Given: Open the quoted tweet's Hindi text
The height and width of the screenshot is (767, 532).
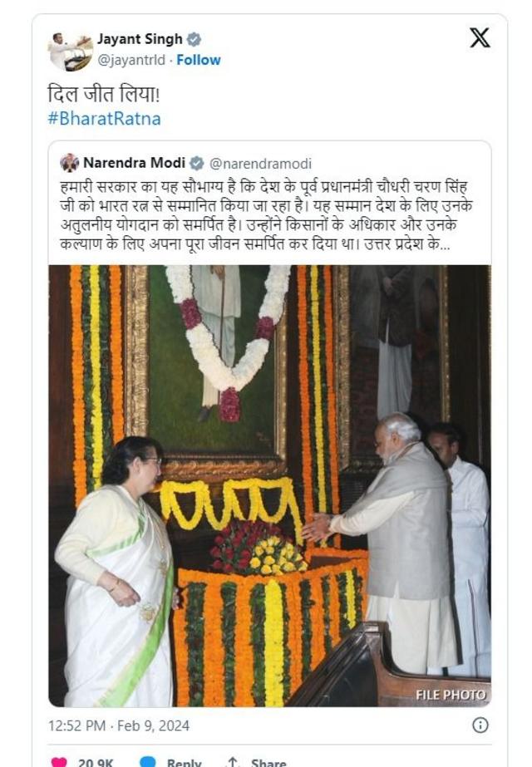Looking at the screenshot, I should 266,215.
